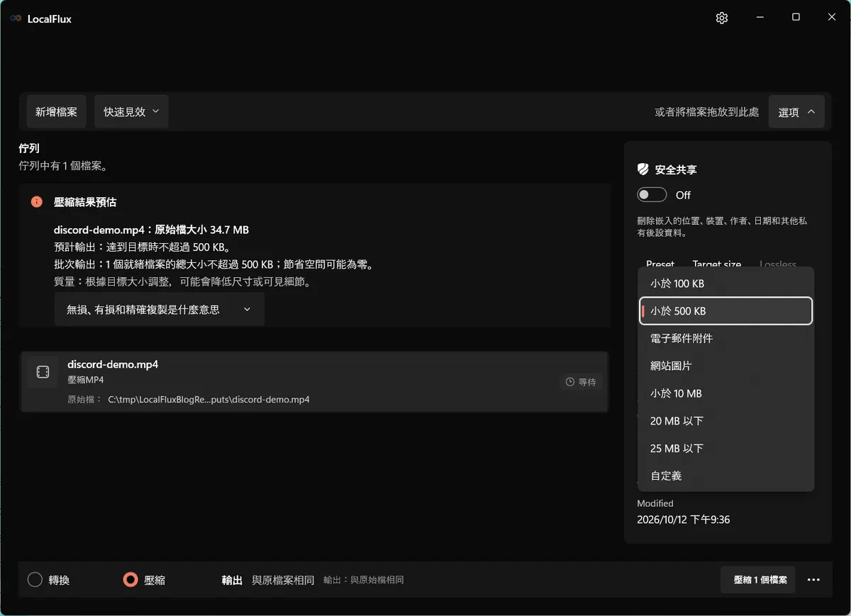Click the 批次輸出 summary line
Image resolution: width=851 pixels, height=616 pixels.
click(213, 264)
